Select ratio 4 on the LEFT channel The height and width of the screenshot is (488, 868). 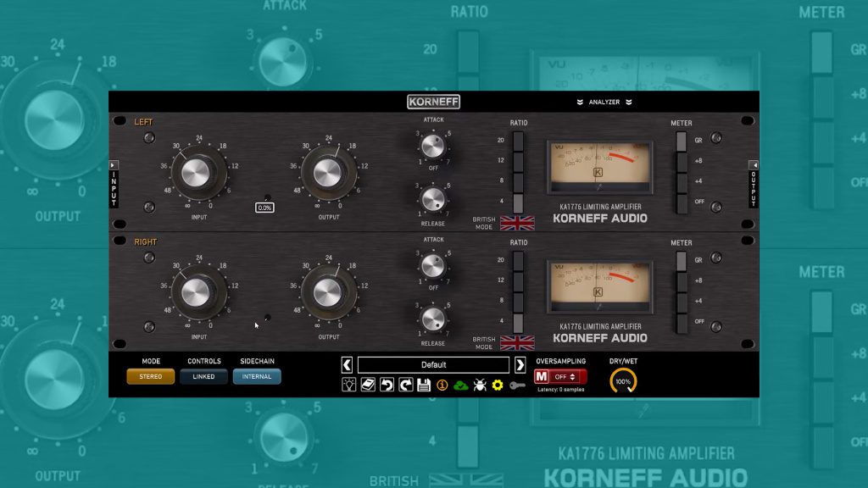[518, 202]
